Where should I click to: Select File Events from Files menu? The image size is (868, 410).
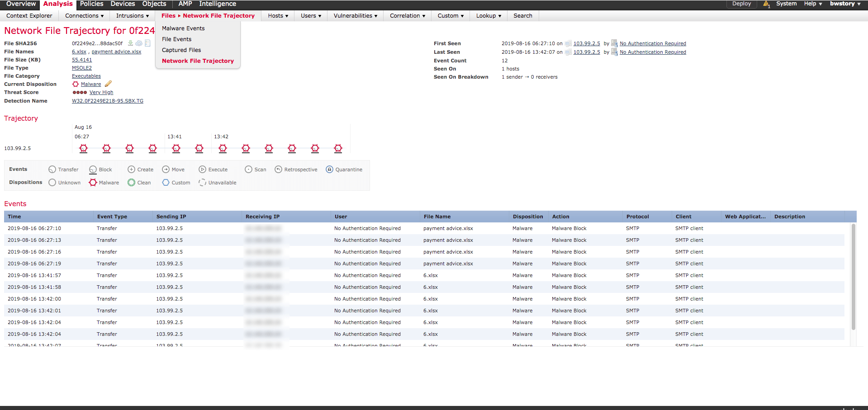coord(176,39)
